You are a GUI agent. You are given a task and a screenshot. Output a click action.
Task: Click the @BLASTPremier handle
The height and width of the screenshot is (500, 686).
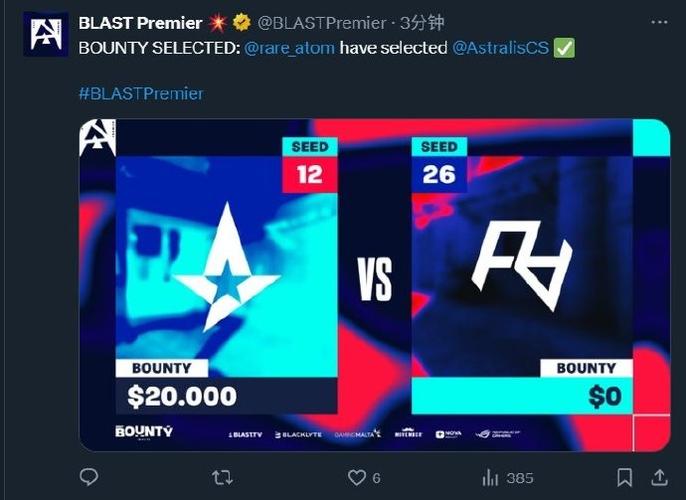tap(322, 23)
